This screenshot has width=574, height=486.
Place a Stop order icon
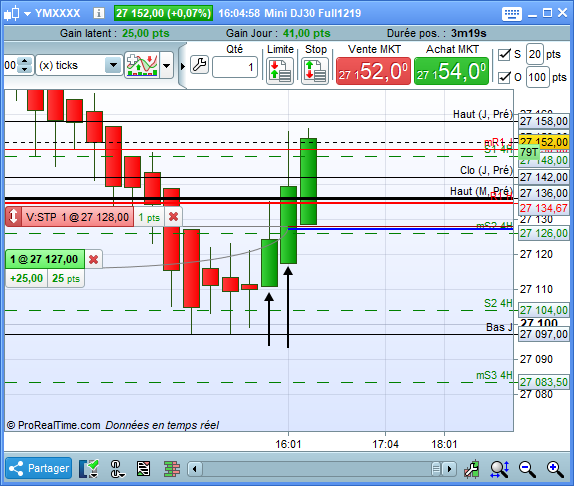tap(315, 71)
